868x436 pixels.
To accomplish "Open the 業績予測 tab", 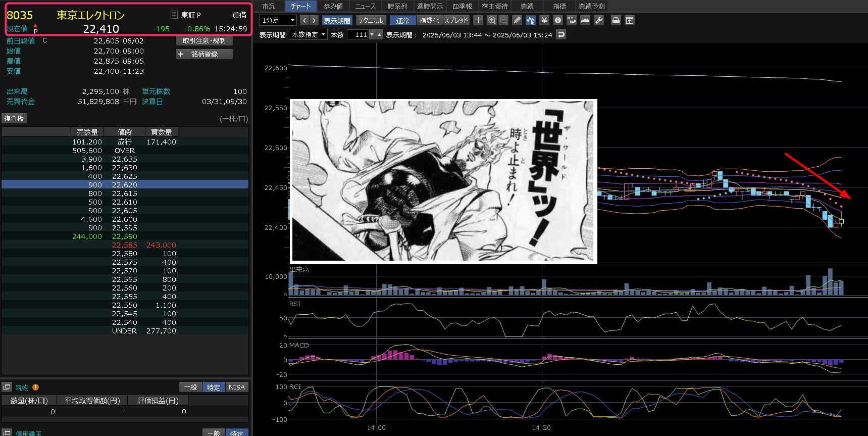I will point(592,6).
